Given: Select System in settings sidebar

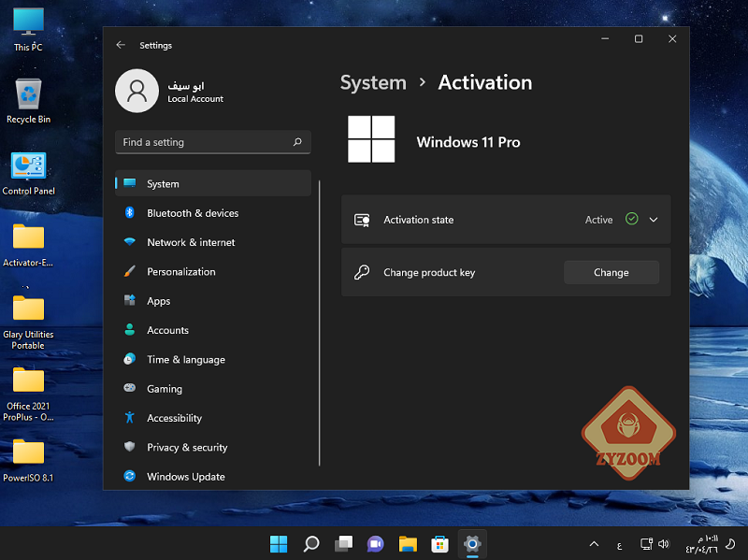Looking at the screenshot, I should click(x=213, y=183).
